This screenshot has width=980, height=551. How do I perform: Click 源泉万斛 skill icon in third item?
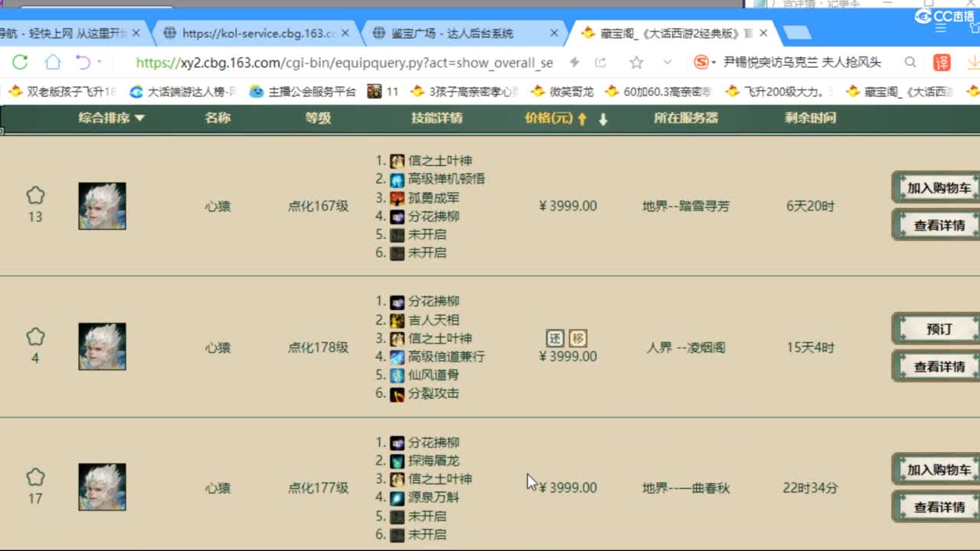(x=397, y=497)
